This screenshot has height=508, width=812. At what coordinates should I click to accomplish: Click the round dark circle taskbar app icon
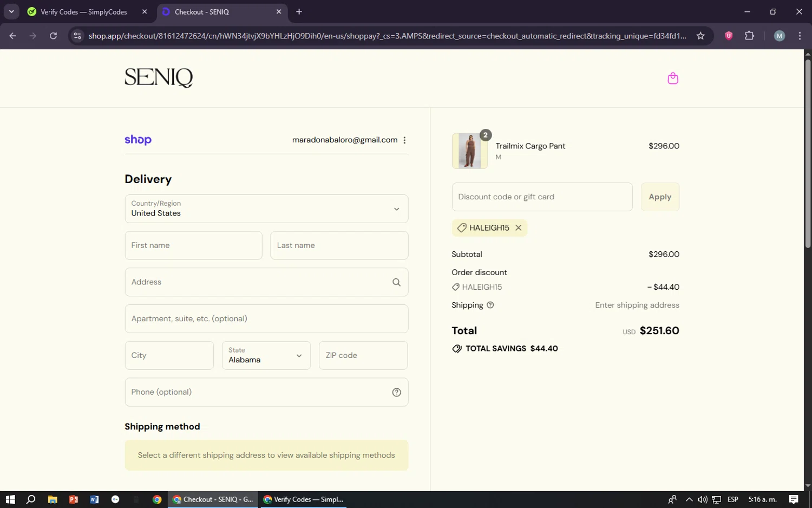pyautogui.click(x=115, y=499)
